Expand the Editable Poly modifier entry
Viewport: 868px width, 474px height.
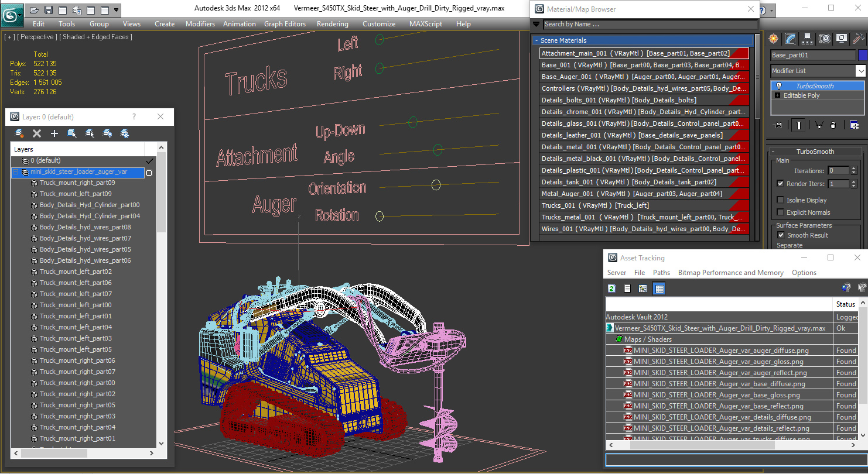point(777,95)
